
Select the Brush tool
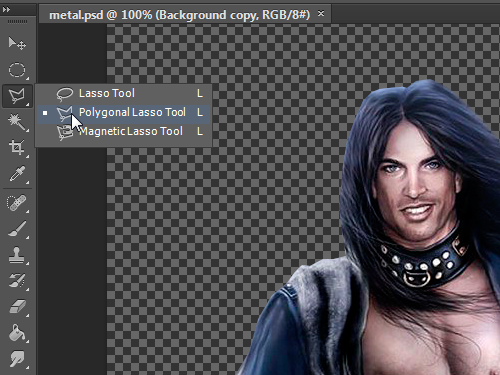(17, 229)
